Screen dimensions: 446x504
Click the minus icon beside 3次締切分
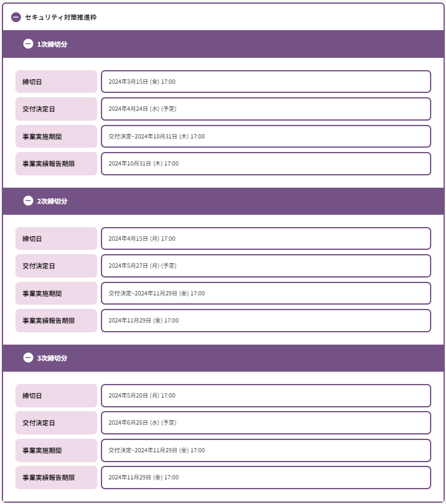[x=28, y=358]
